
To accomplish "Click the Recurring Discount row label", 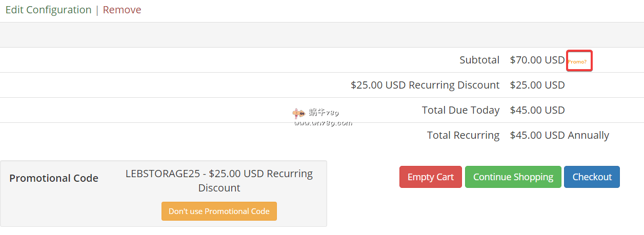I will tap(425, 85).
